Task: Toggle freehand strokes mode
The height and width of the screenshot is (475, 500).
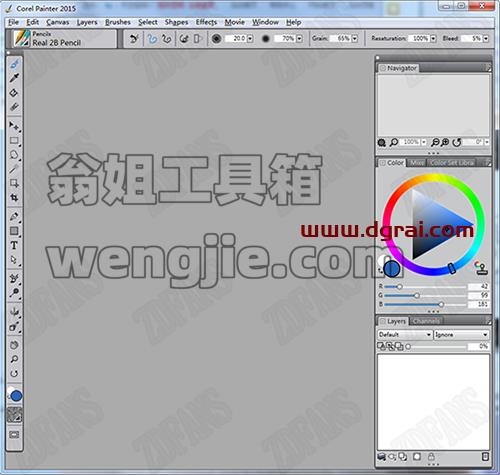Action: point(152,39)
